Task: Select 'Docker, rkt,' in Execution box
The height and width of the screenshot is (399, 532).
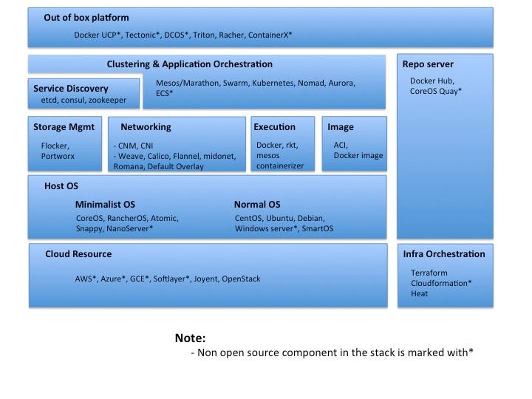Action: pyautogui.click(x=277, y=146)
